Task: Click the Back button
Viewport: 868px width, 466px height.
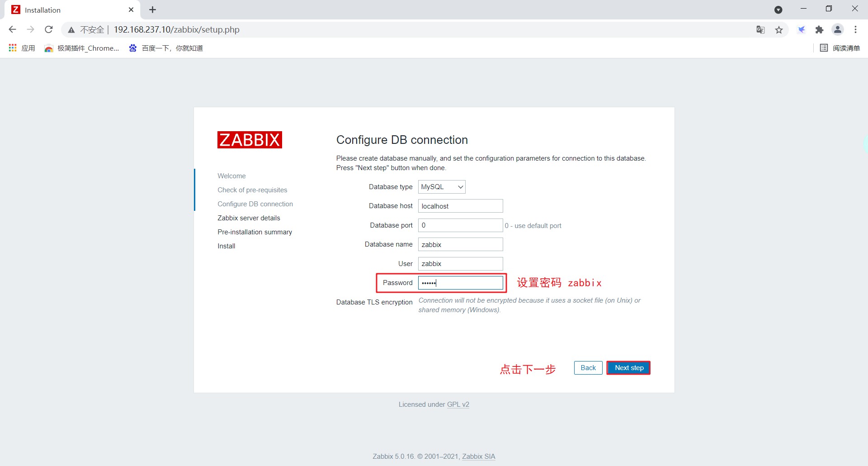Action: coord(588,368)
